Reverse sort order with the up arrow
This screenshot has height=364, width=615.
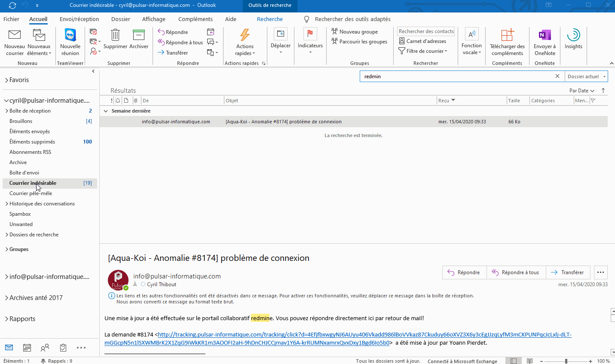pos(603,91)
